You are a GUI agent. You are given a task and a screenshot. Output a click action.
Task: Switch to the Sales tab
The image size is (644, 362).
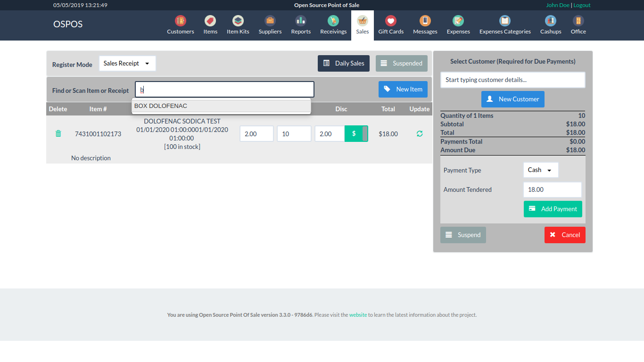point(362,25)
